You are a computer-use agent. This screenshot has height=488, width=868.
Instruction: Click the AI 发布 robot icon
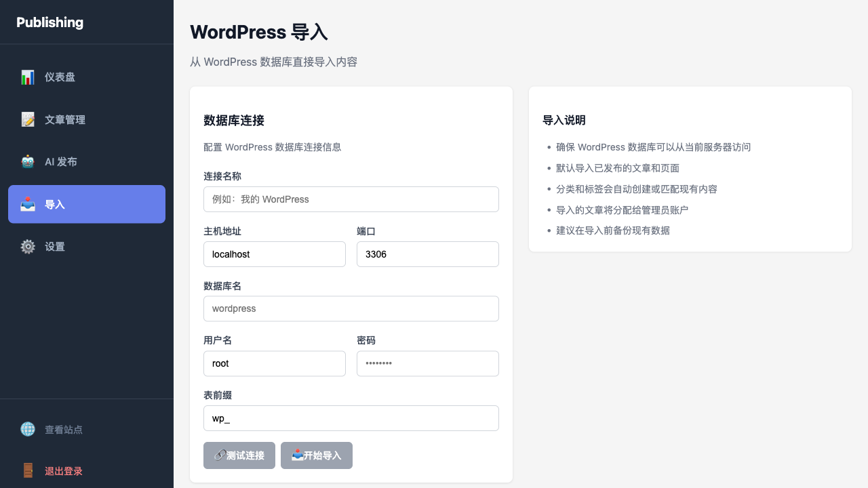point(28,162)
